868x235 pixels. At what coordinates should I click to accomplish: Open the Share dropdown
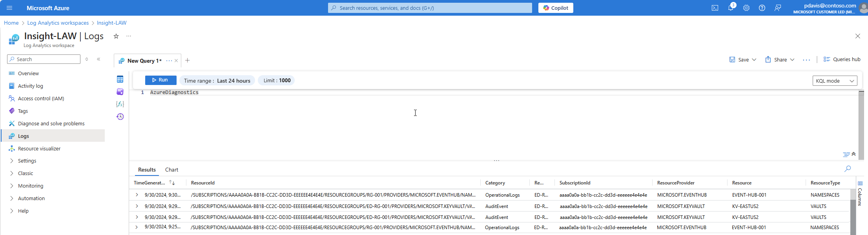click(x=780, y=60)
